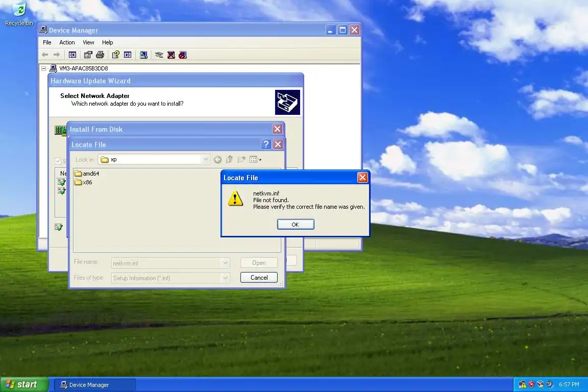Click the Disable device toolbar icon
Viewport: 588px width, 392px height.
(x=183, y=55)
